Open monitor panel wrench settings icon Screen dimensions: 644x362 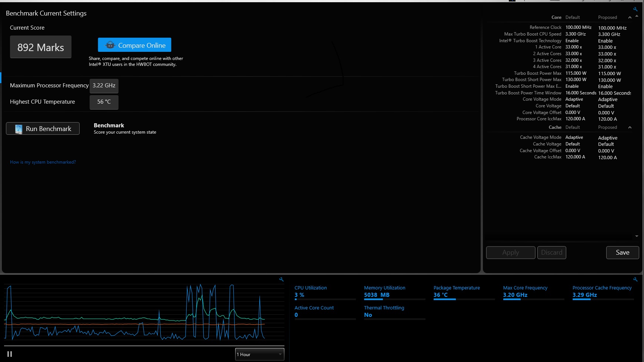pos(635,279)
